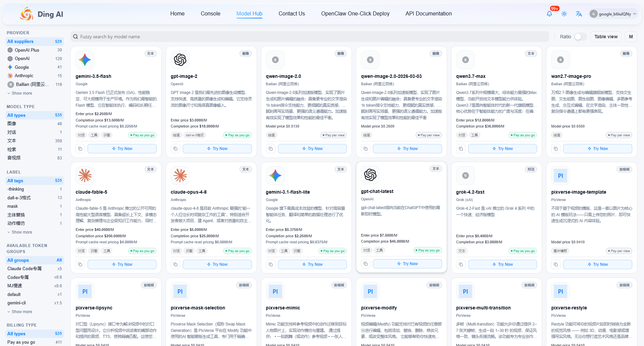This screenshot has width=644, height=346.
Task: Filter model type by 音视频
Action: [x=35, y=158]
